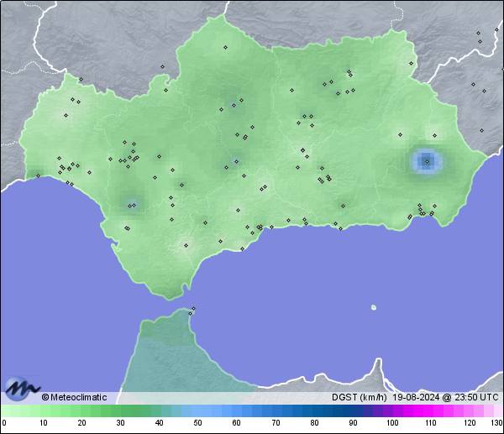
Task: Select the 100 km/h purple scale mark
Action: 391,422
